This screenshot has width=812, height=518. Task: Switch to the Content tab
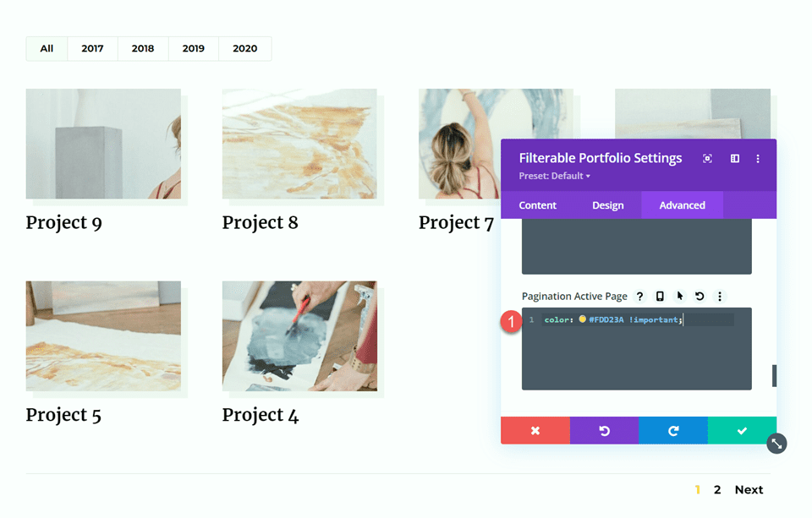pos(540,204)
